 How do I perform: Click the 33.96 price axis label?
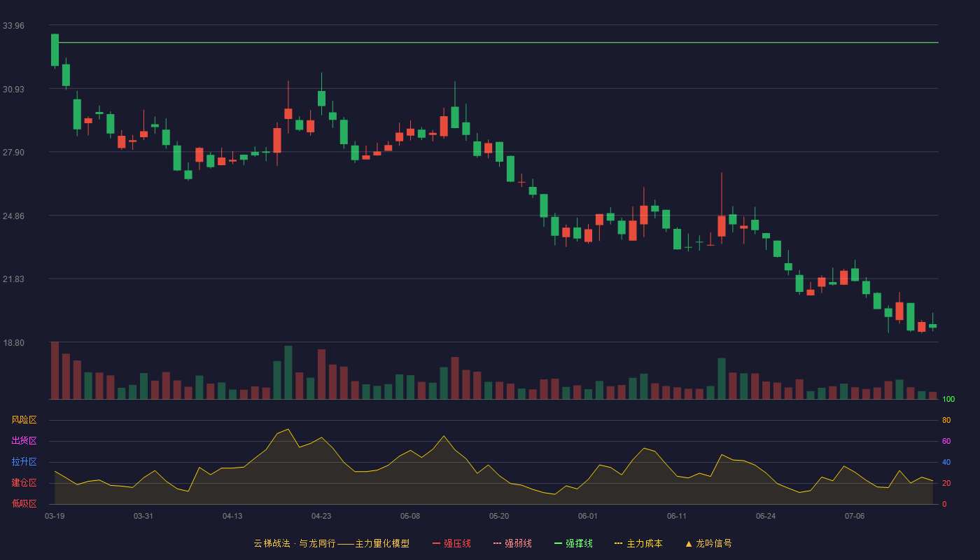coord(13,26)
